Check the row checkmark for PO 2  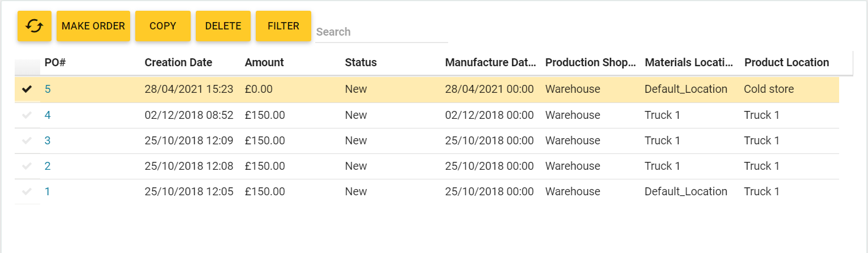click(x=27, y=166)
